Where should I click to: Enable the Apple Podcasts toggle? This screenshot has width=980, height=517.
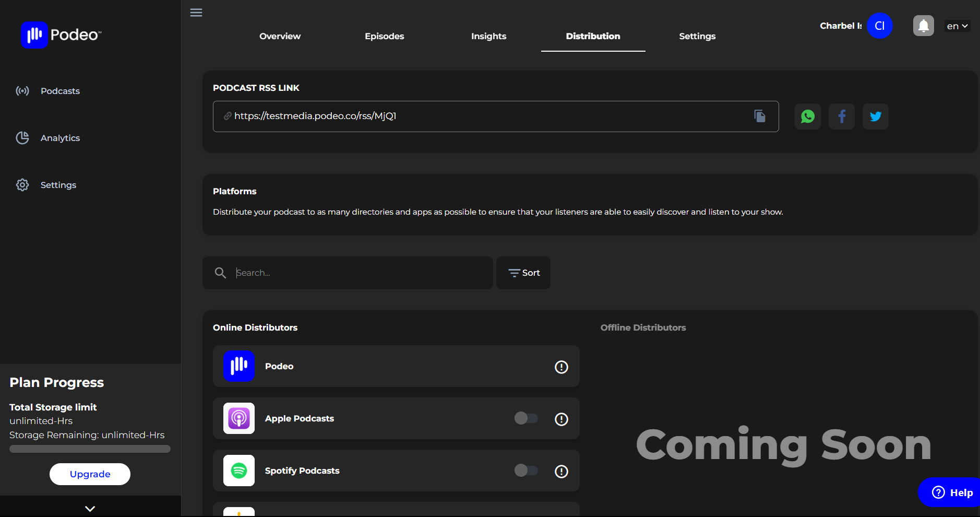click(x=526, y=418)
